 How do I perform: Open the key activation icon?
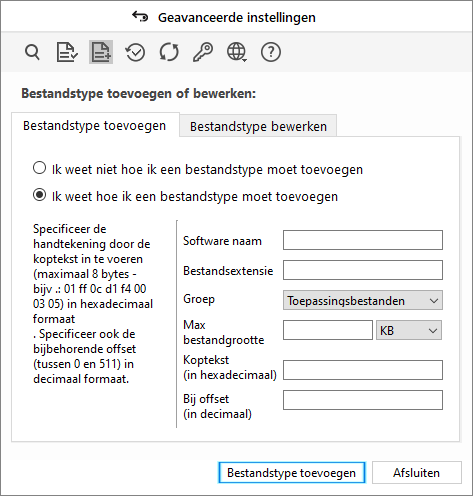click(203, 52)
